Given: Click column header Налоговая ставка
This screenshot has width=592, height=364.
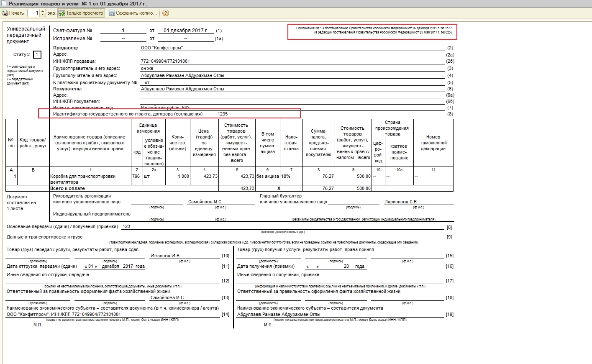Looking at the screenshot, I should 291,143.
